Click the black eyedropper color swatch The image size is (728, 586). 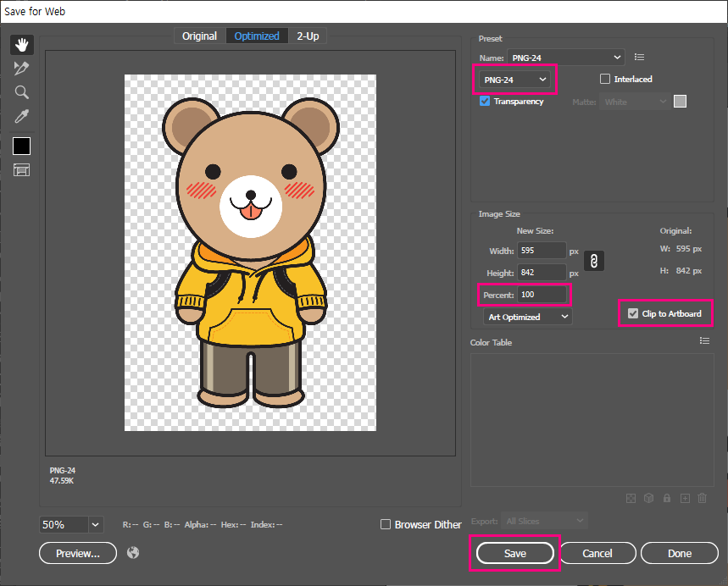(x=21, y=146)
